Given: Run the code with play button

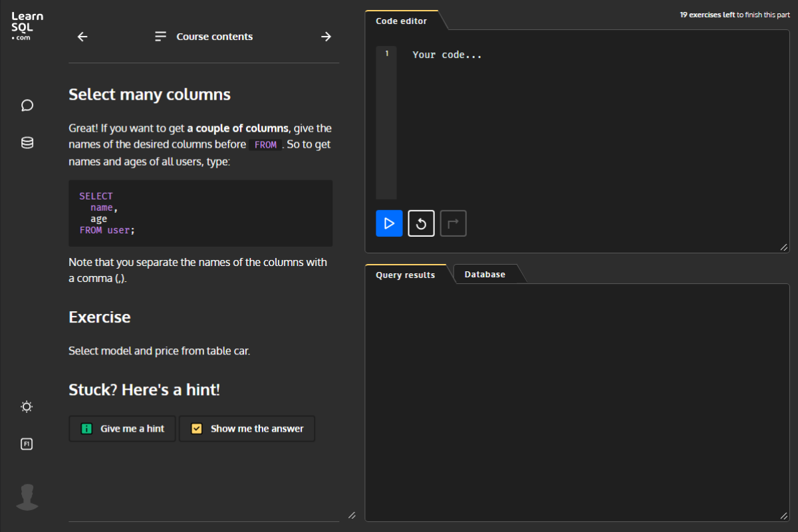Looking at the screenshot, I should click(x=389, y=223).
